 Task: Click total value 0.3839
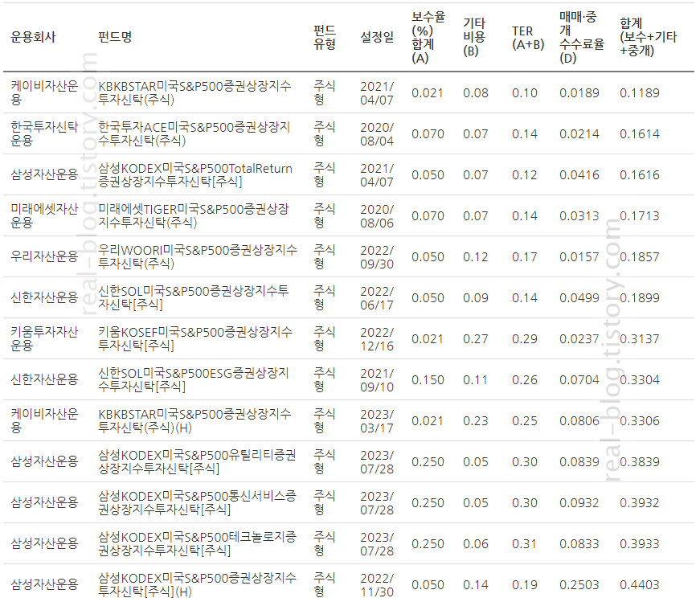[x=639, y=462]
